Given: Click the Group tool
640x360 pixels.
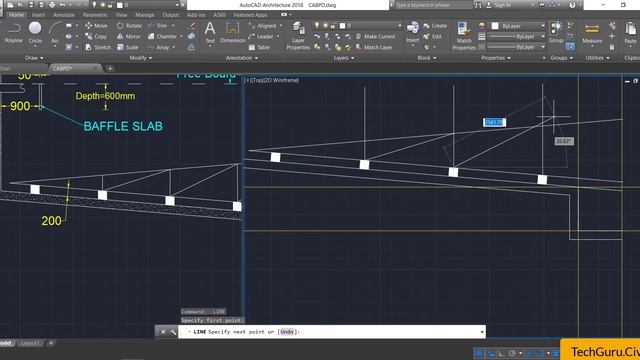Looking at the screenshot, I should (556, 33).
